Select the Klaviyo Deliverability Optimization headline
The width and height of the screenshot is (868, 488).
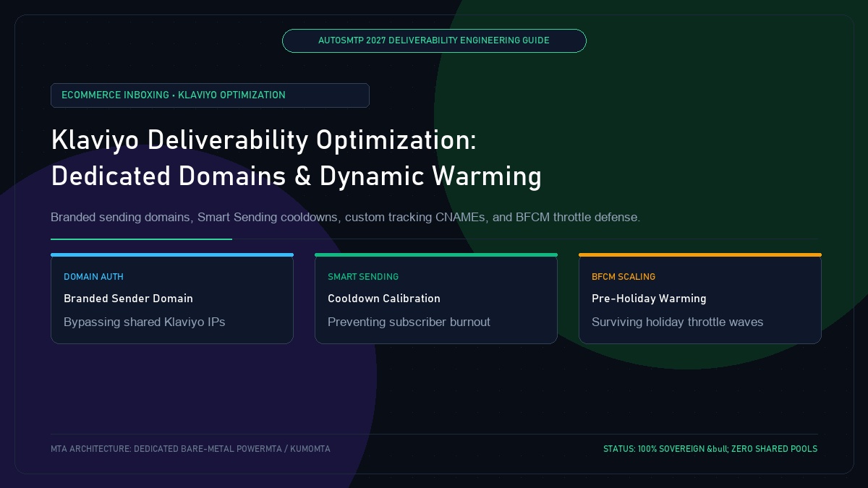point(296,158)
